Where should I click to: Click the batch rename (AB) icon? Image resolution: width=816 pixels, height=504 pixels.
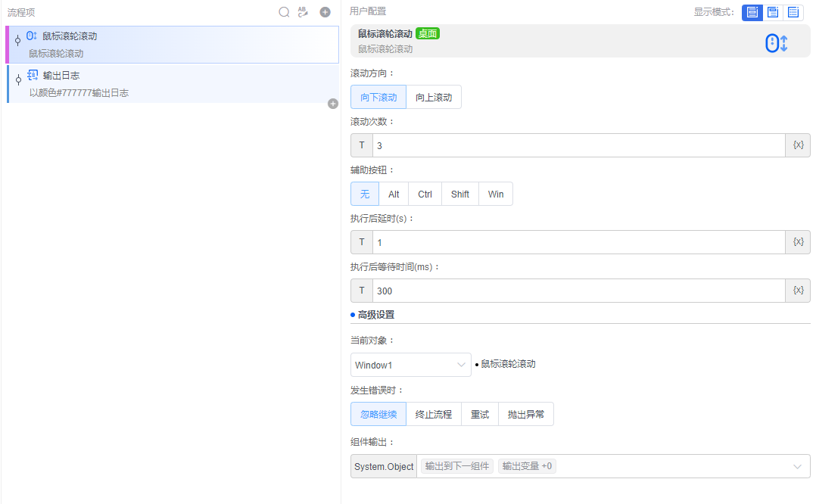(x=304, y=12)
